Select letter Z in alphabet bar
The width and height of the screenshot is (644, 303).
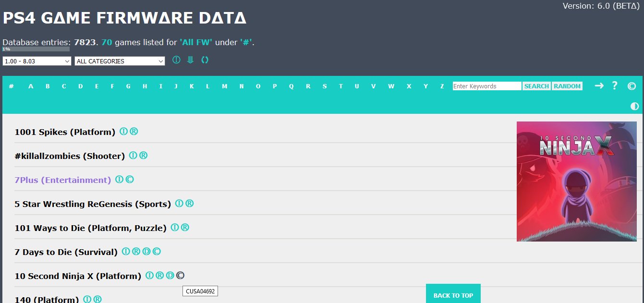coord(442,86)
